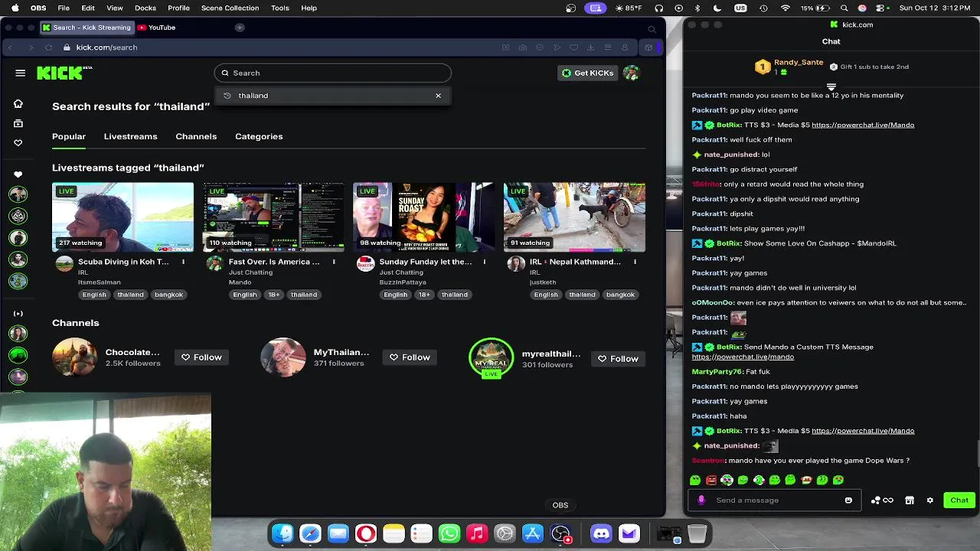This screenshot has width=980, height=551.
Task: Open the emoji picker in chat message box
Action: pos(848,500)
